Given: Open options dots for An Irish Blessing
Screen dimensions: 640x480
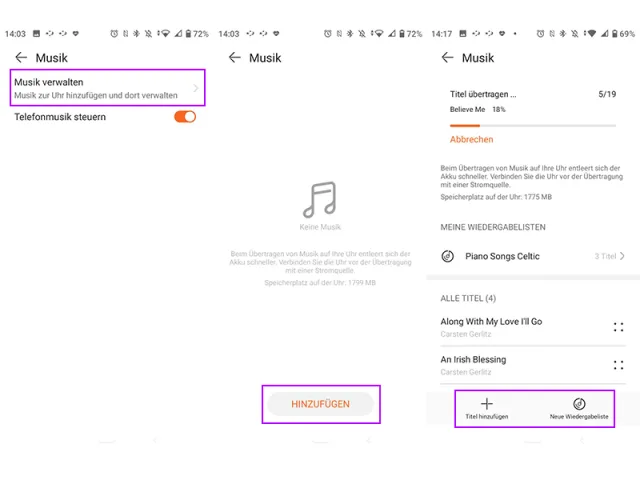Looking at the screenshot, I should (618, 365).
